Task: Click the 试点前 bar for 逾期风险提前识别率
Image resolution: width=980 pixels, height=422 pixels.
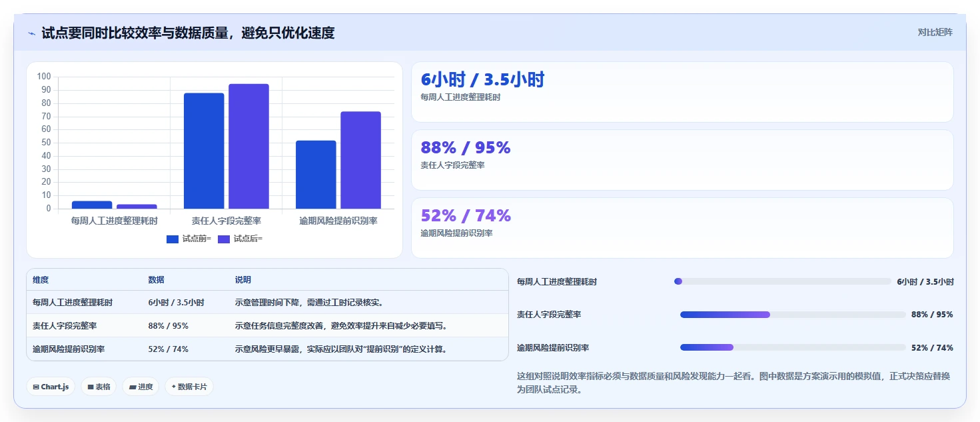Action: pos(316,175)
